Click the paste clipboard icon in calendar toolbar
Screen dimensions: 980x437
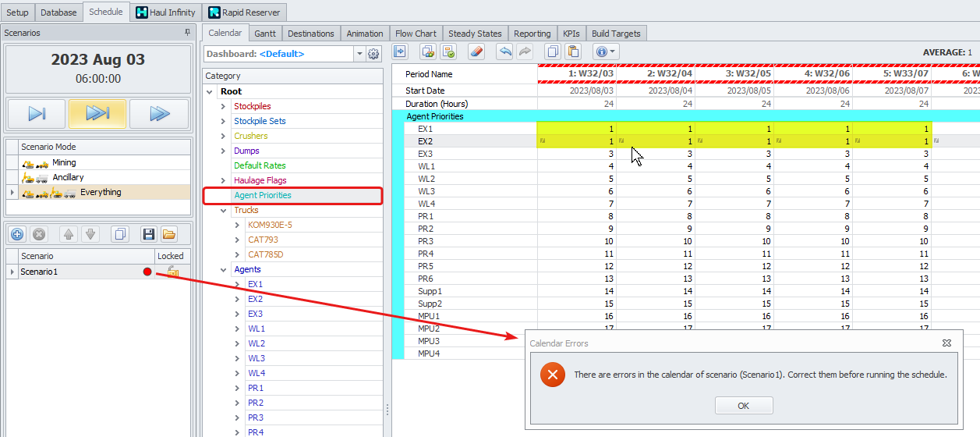pos(573,52)
